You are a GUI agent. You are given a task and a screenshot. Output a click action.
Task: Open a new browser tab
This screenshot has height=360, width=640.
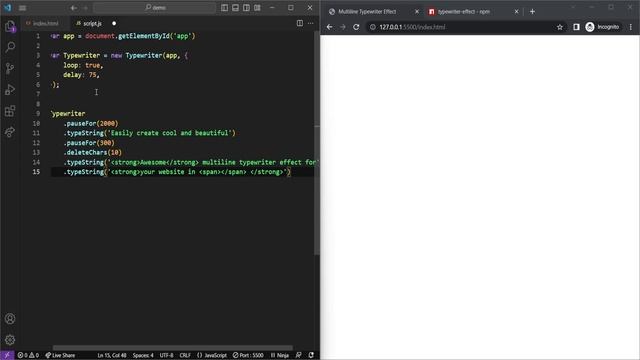click(x=532, y=11)
